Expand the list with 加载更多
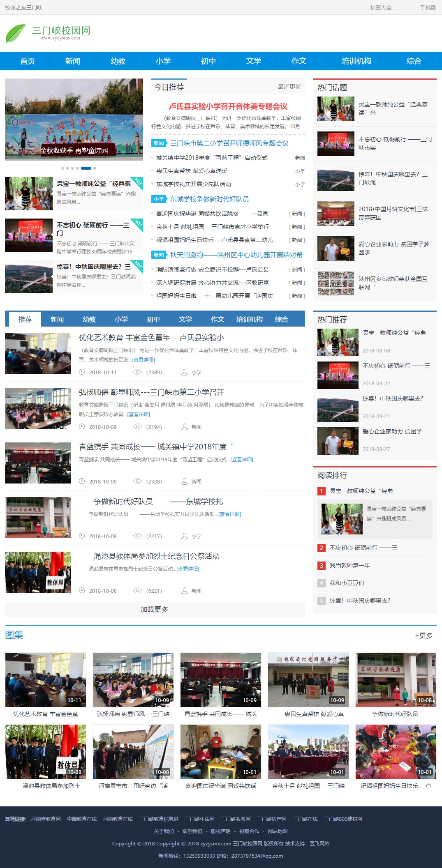 pyautogui.click(x=155, y=610)
